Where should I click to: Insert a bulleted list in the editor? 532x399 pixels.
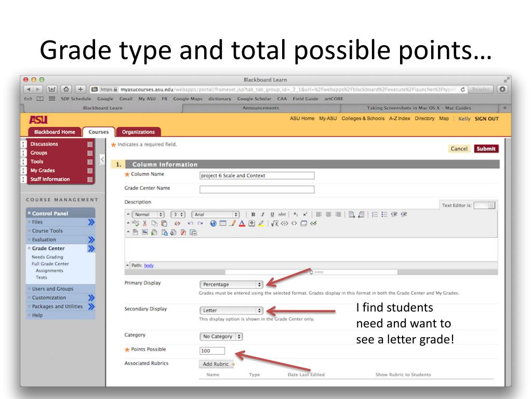384,215
